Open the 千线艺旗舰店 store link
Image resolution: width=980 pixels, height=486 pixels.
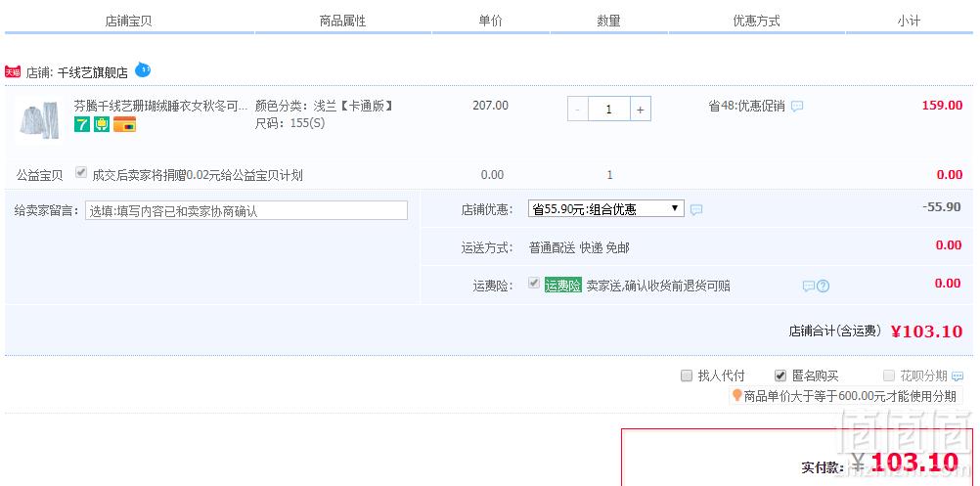93,72
